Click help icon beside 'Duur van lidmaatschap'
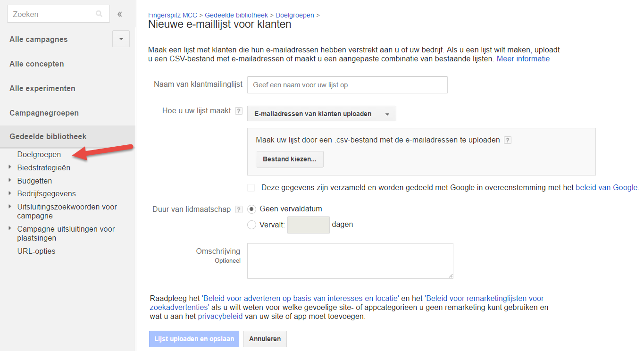This screenshot has height=351, width=644. (239, 209)
